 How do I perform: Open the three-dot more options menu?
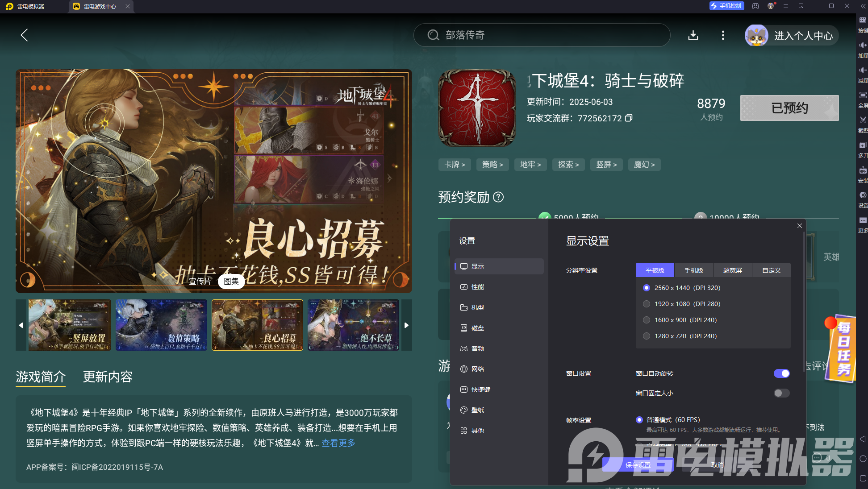click(x=723, y=35)
